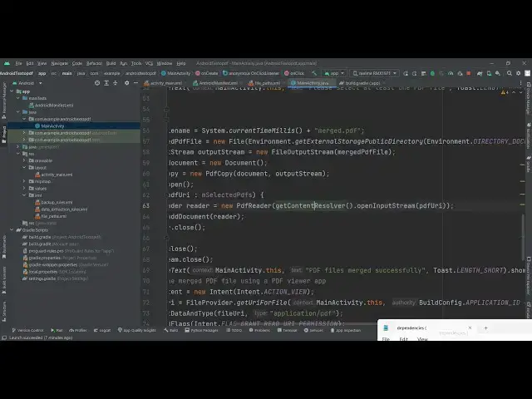Viewport: 532px width, 399px height.
Task: Open App Quality Insights tool window
Action: [136, 330]
